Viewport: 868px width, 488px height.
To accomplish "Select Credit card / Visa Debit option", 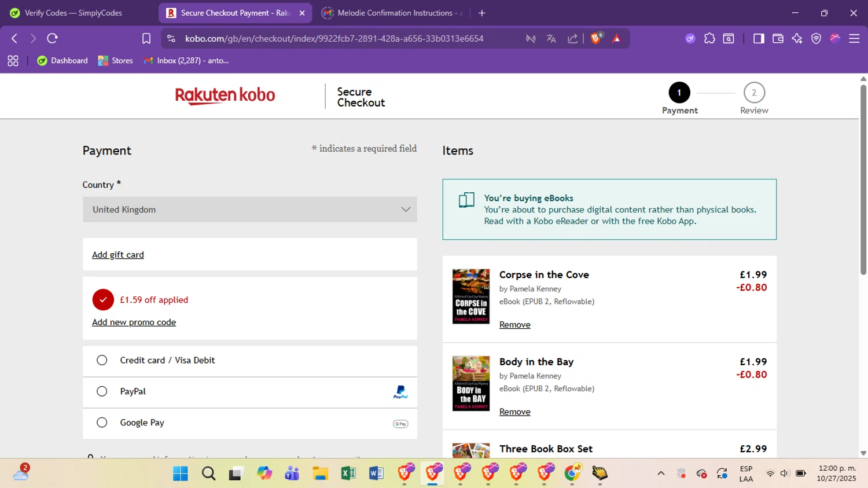I will point(102,361).
